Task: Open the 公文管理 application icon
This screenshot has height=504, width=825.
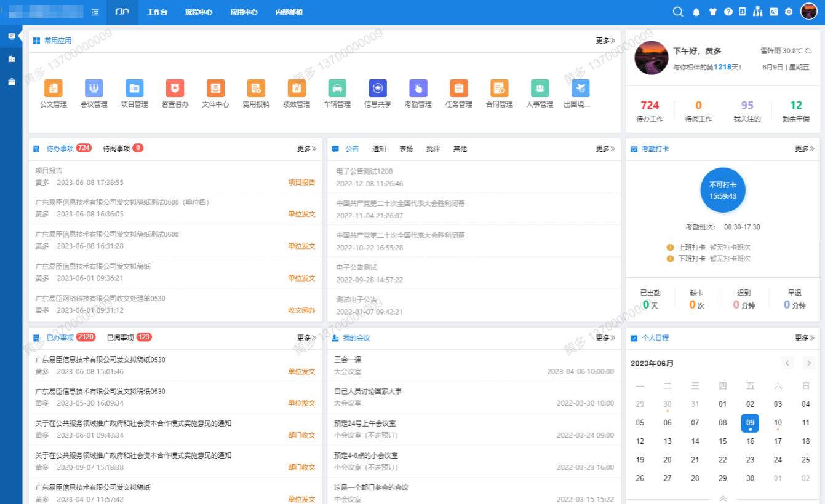Action: click(54, 89)
